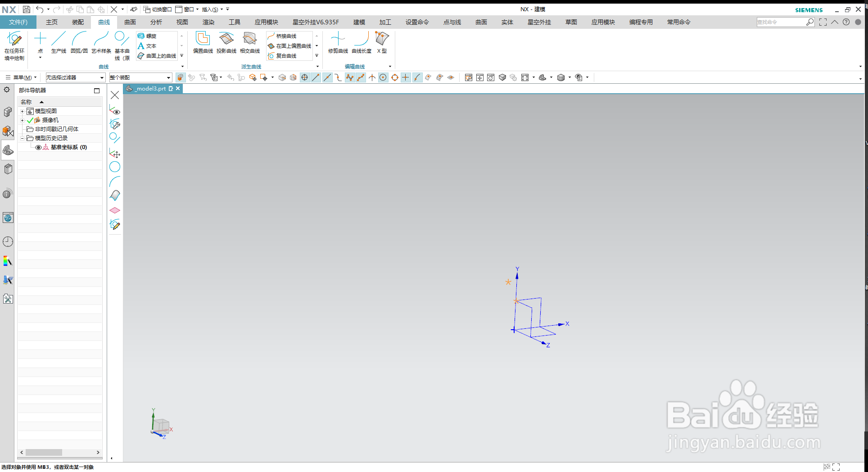Open the Reuse Library sidebar tab
868x472 pixels.
point(8,169)
